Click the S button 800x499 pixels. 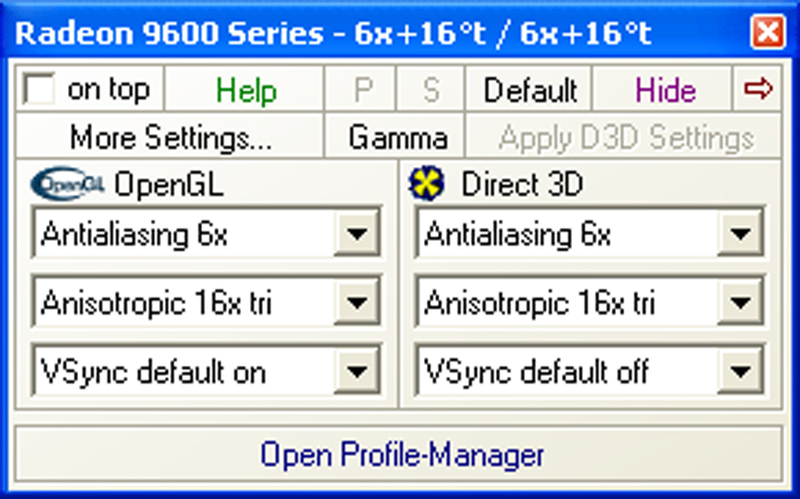431,89
